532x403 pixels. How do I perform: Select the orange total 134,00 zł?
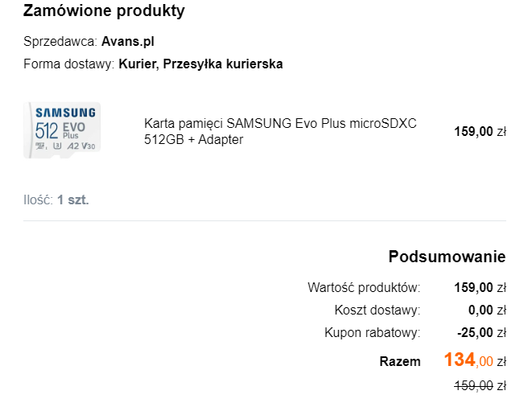pos(475,360)
